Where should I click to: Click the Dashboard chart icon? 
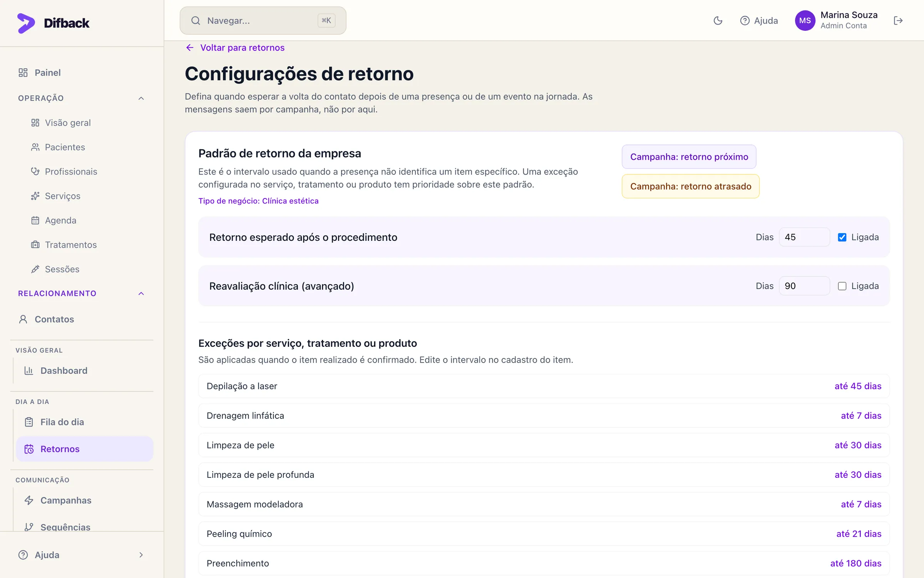click(x=29, y=370)
